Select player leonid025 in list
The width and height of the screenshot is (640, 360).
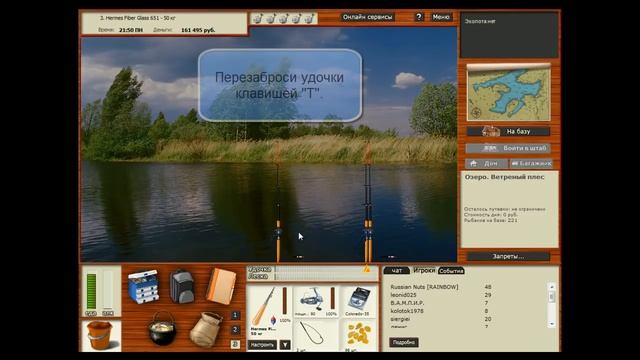click(403, 295)
